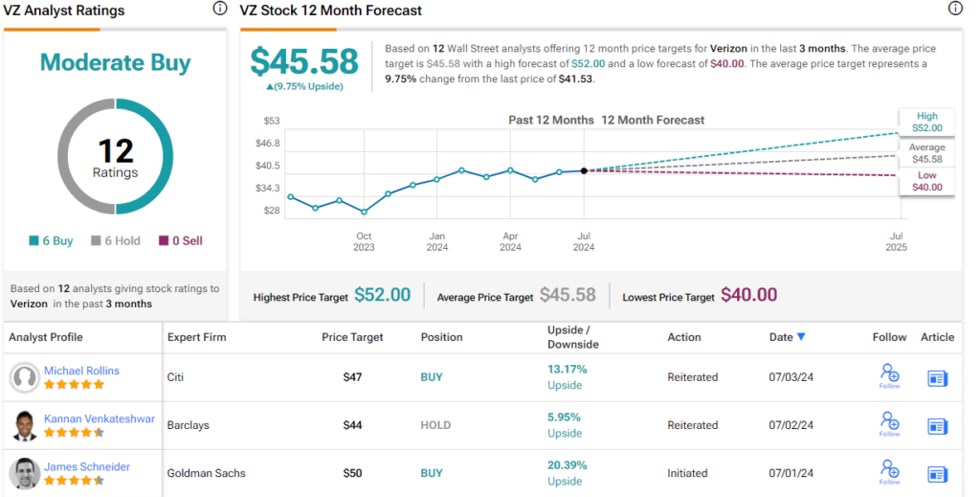Screen dimensions: 980x497
Task: Open Kannan Venkateshwar analyst profile link
Action: coord(99,418)
